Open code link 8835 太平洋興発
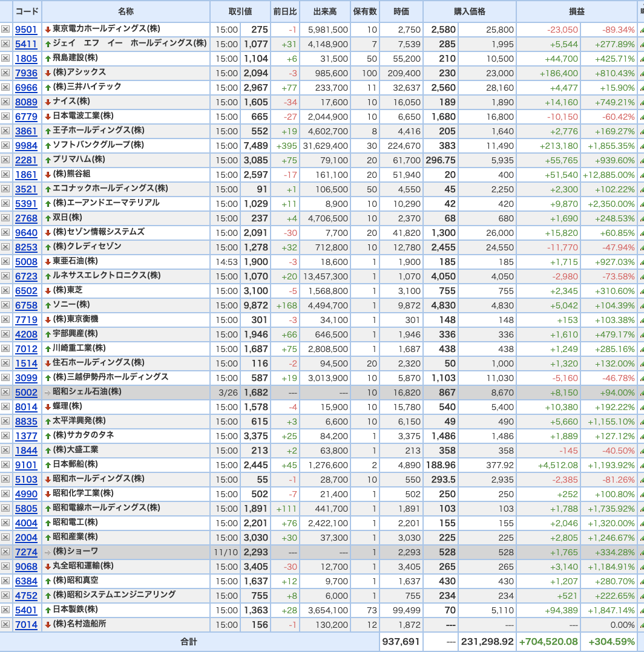Image resolution: width=644 pixels, height=652 pixels. [x=26, y=422]
